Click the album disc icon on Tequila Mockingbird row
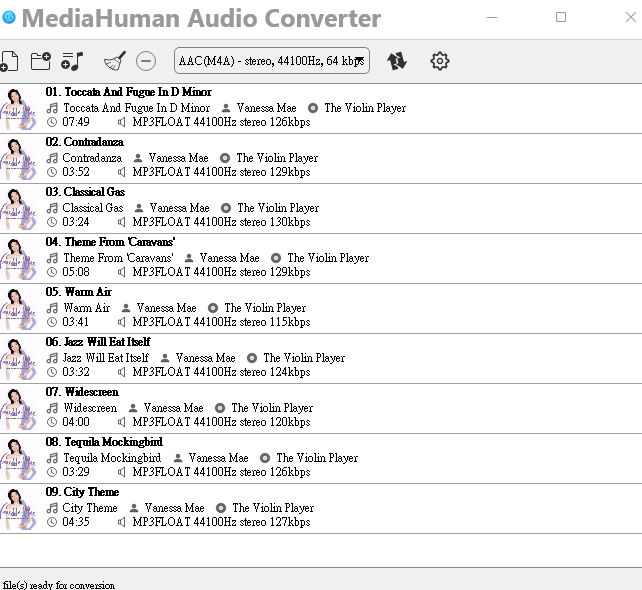This screenshot has height=590, width=642. pos(265,458)
